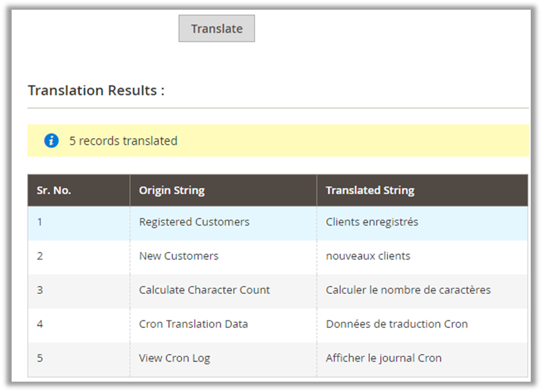This screenshot has height=392, width=543.
Task: Click serial number 1 cell
Action: point(40,222)
